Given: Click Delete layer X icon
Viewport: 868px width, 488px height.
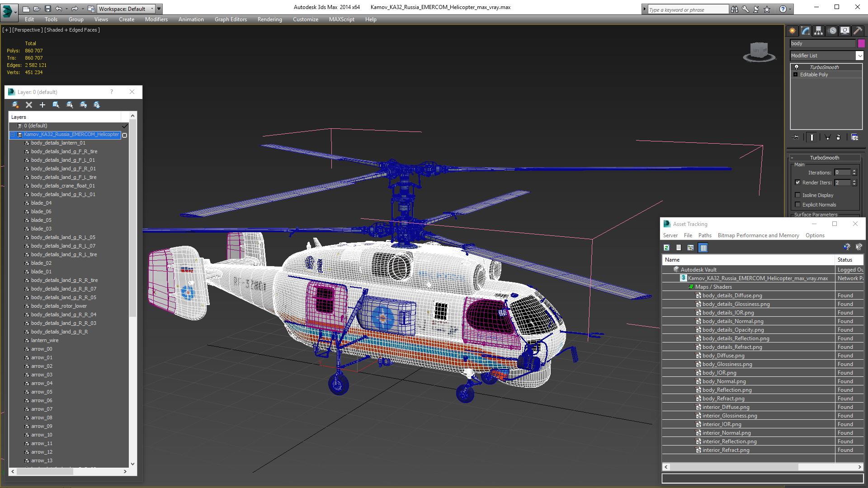Looking at the screenshot, I should click(x=29, y=105).
